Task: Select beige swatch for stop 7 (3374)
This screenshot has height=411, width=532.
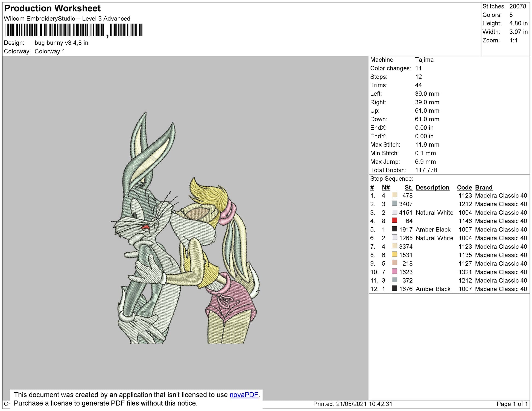Action: coord(394,246)
